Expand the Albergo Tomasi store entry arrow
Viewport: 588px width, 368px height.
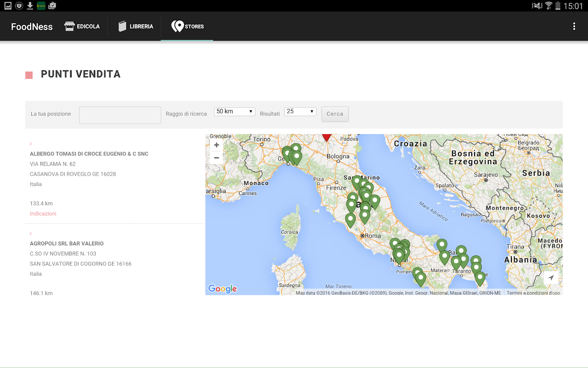[31, 144]
